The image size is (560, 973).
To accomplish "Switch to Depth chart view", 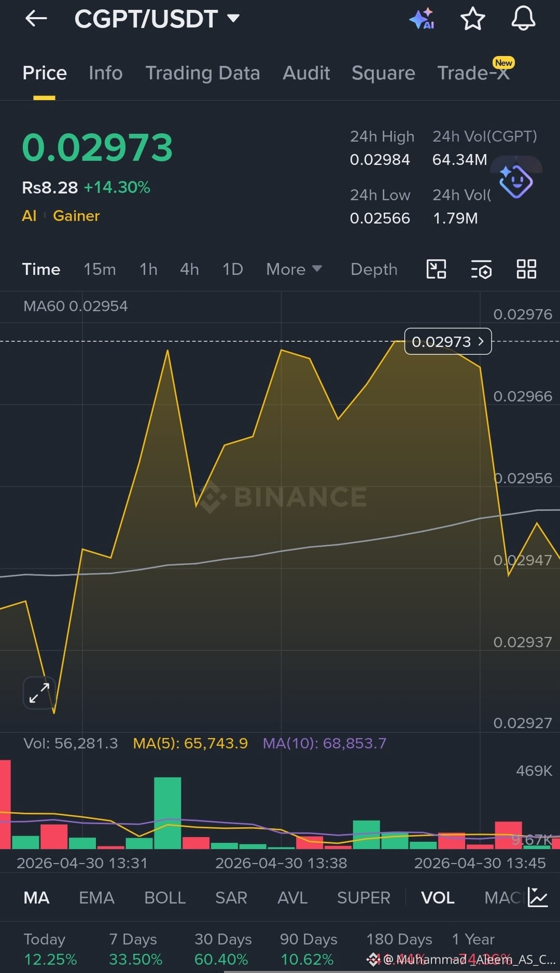I will point(374,269).
